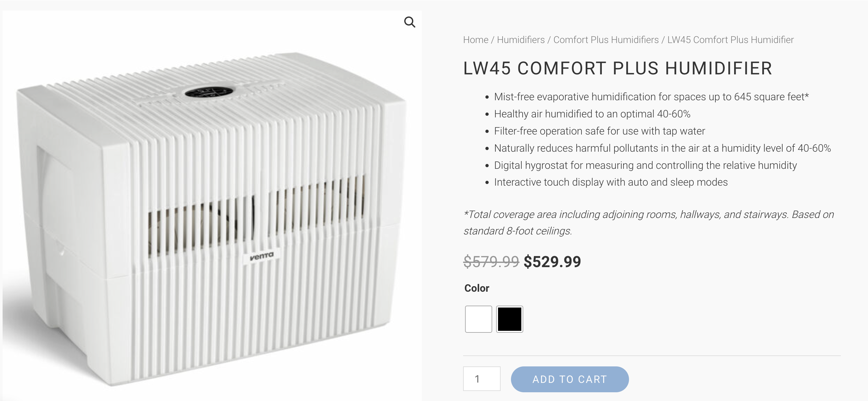This screenshot has height=401, width=868.
Task: Go to the Home breadcrumb link
Action: click(x=475, y=40)
